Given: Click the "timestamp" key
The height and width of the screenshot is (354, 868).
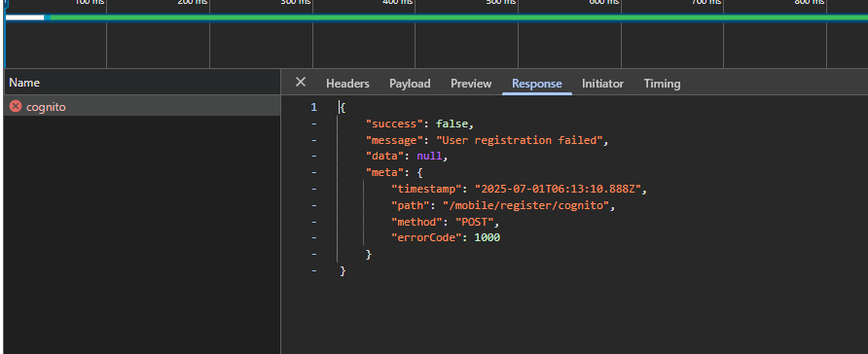Looking at the screenshot, I should click(426, 189).
